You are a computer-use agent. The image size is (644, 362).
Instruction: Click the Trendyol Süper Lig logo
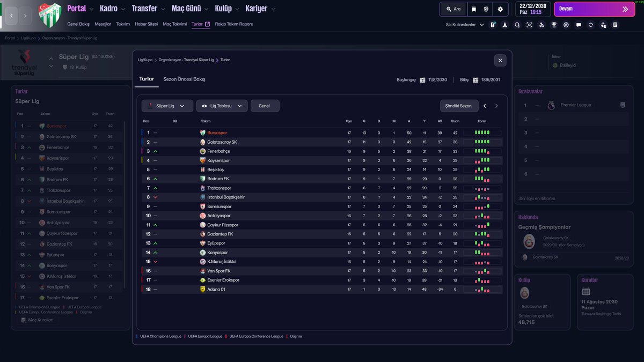click(24, 63)
